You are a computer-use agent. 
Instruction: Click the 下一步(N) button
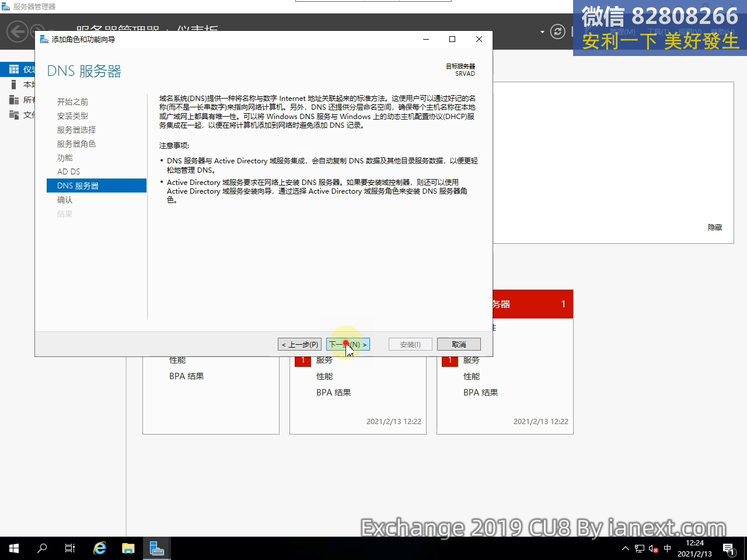point(348,344)
